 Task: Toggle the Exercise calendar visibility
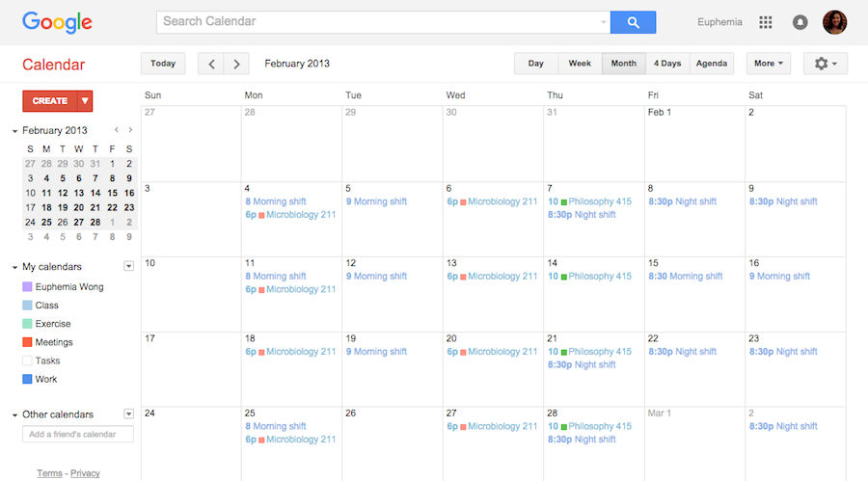click(x=27, y=324)
